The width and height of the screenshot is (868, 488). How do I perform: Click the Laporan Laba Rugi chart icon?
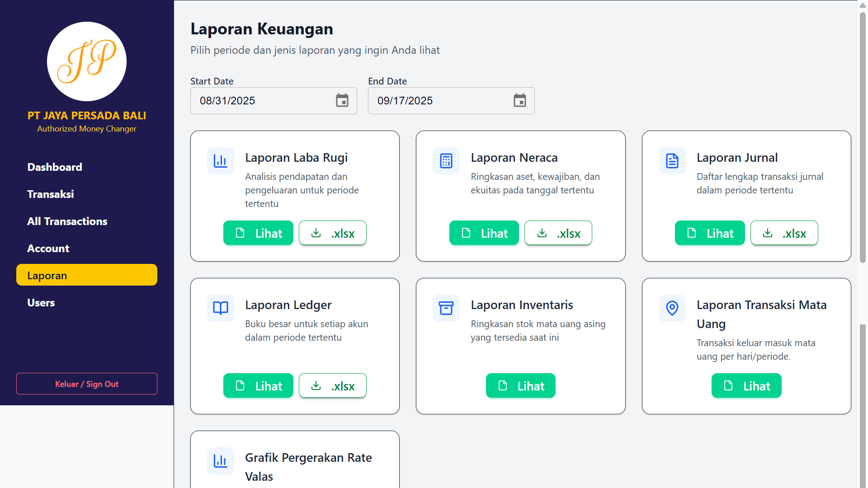tap(221, 161)
